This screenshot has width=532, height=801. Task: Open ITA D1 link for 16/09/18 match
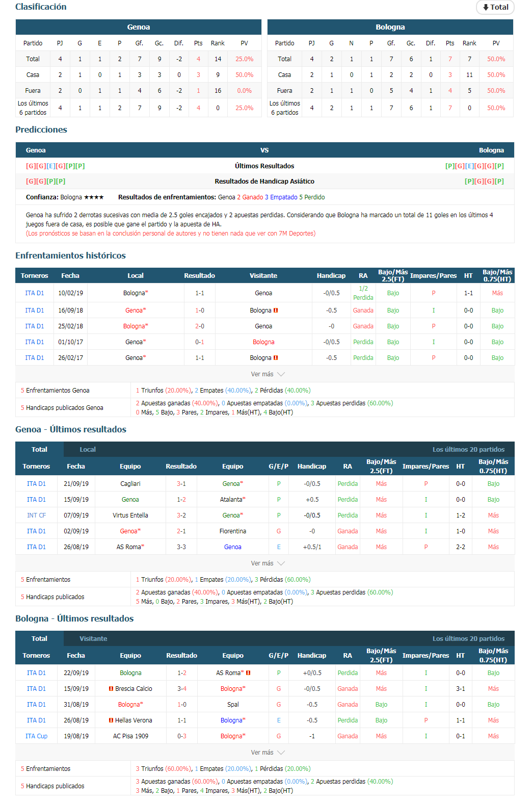point(35,310)
